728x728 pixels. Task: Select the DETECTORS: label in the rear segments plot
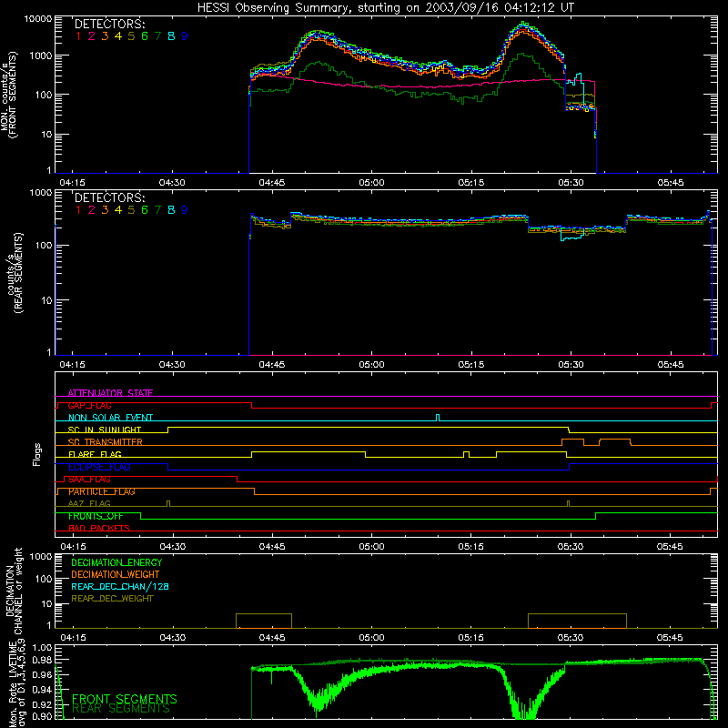click(109, 198)
